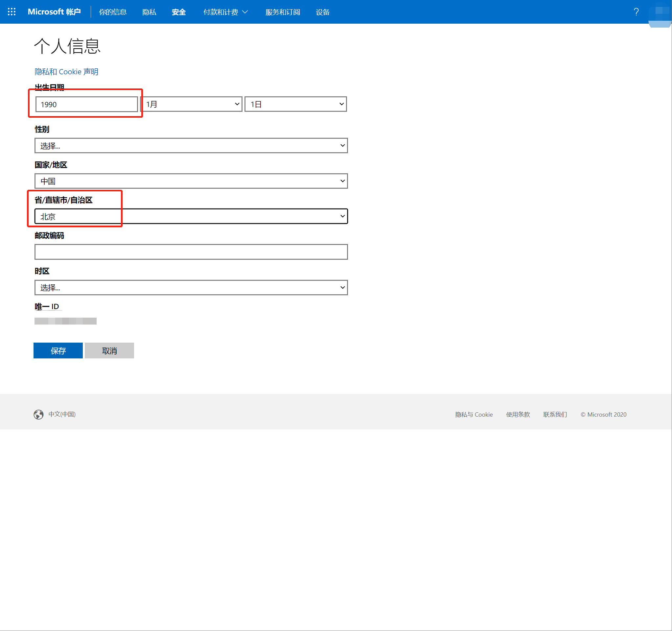Expand the 性别 gender dropdown
The width and height of the screenshot is (672, 631).
(x=191, y=145)
